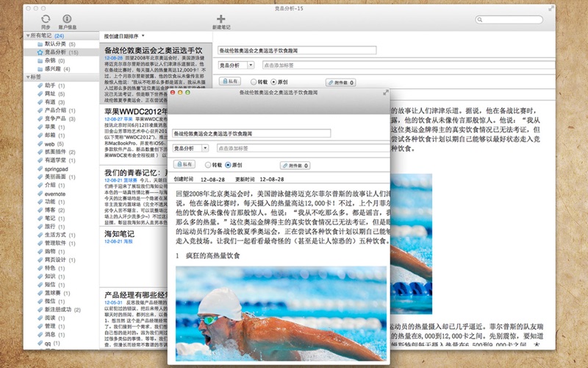Select the evernote tag in sidebar

tap(56, 193)
